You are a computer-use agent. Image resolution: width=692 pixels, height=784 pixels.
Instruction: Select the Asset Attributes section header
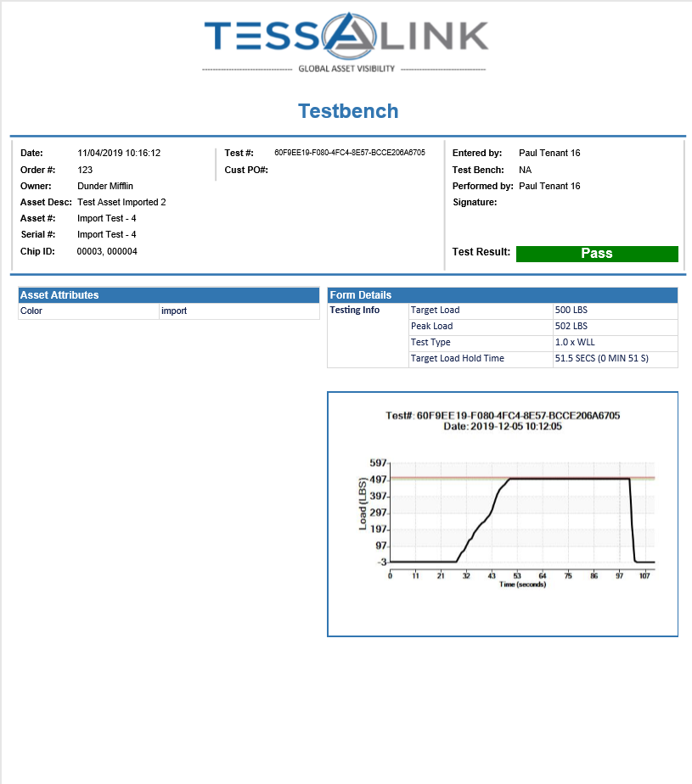click(169, 295)
